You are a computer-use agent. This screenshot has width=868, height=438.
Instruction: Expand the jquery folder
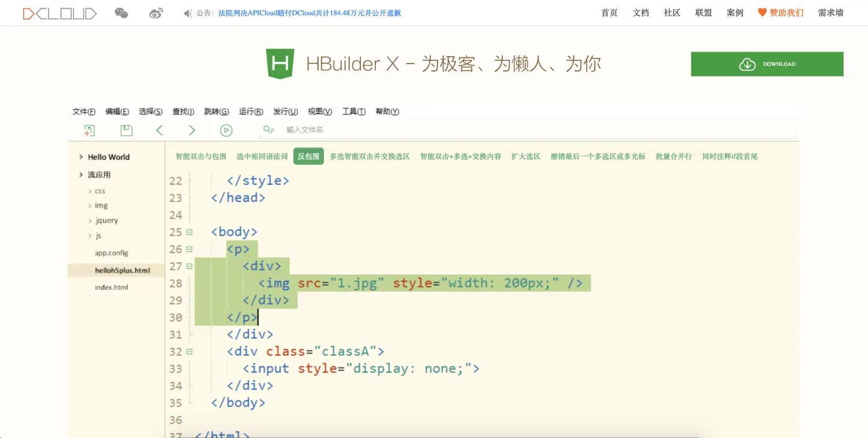[90, 220]
